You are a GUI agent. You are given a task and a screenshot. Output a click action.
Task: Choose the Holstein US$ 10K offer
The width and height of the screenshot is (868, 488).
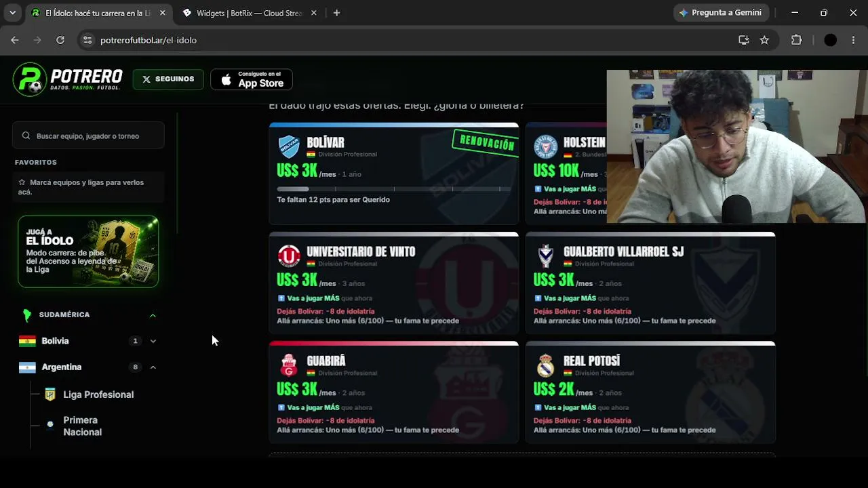tap(566, 174)
